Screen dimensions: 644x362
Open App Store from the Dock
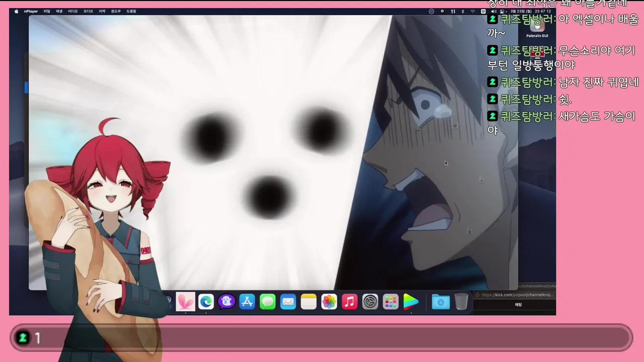point(247,302)
